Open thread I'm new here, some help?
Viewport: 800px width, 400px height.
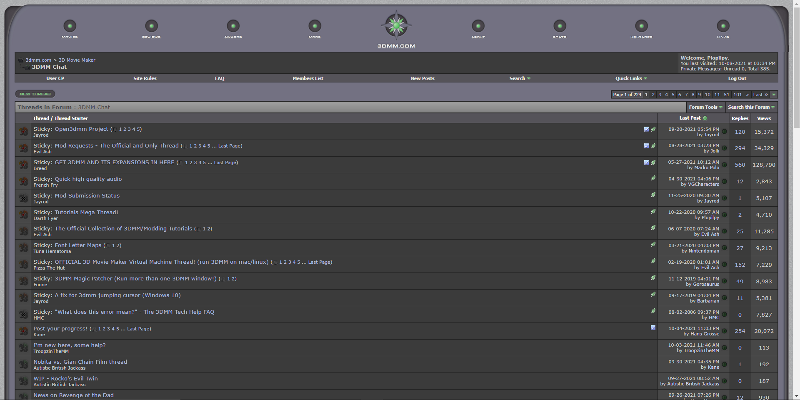(69, 345)
